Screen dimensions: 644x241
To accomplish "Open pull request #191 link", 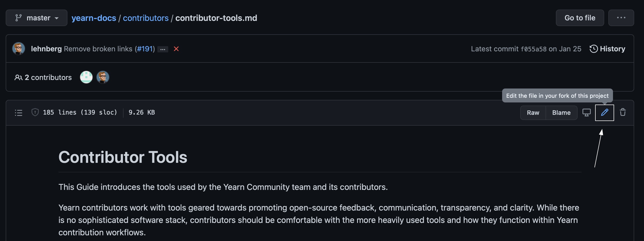I will click(x=145, y=49).
